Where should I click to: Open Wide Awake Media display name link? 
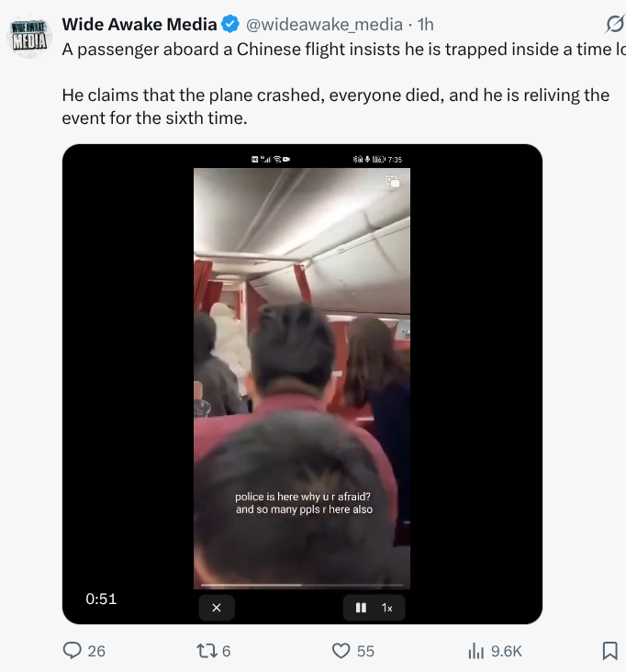tap(140, 25)
